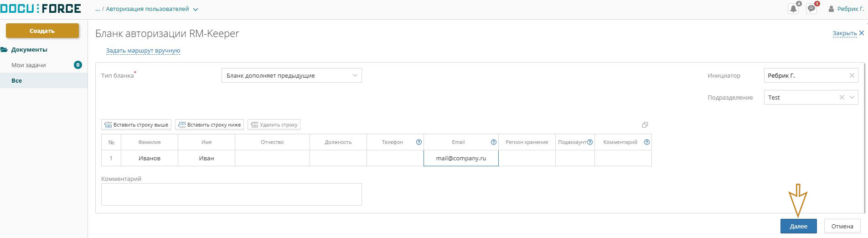This screenshot has height=238, width=868.
Task: Click the breadcrumb ellipsis
Action: (x=98, y=9)
